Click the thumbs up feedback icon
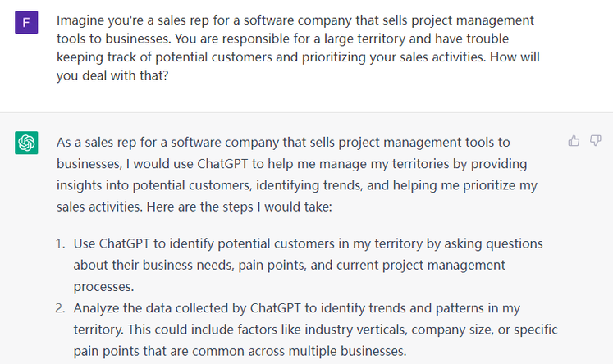 click(574, 141)
